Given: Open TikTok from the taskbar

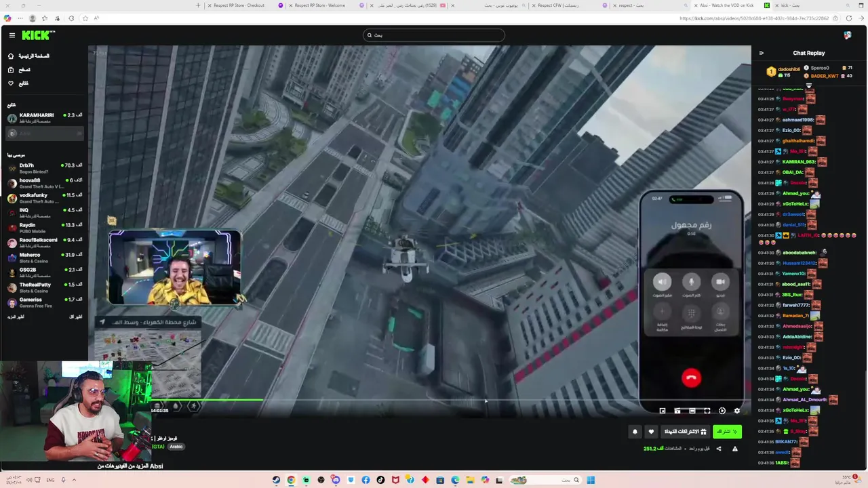Looking at the screenshot, I should 380,480.
